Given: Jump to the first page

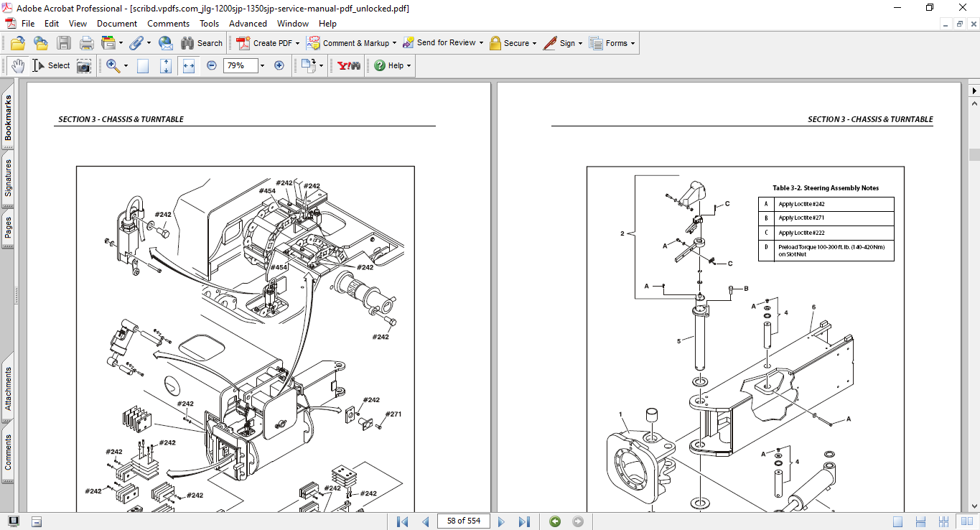Looking at the screenshot, I should point(402,521).
